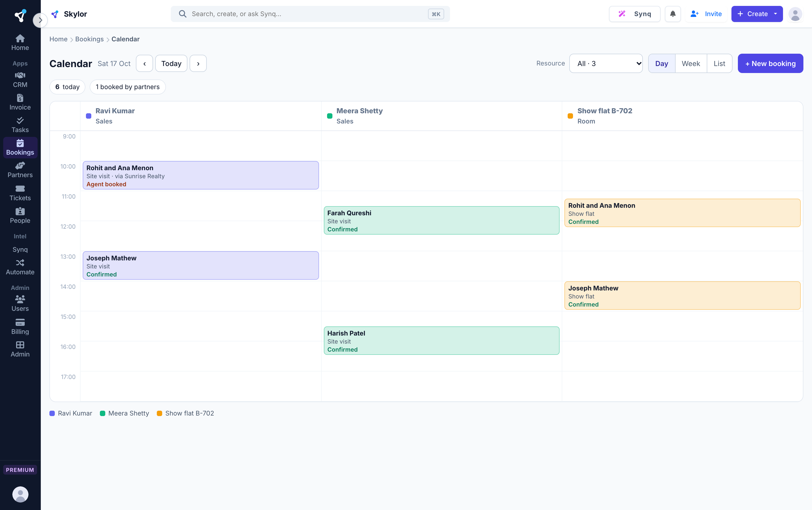This screenshot has width=812, height=510.
Task: Jump to Today
Action: point(171,63)
